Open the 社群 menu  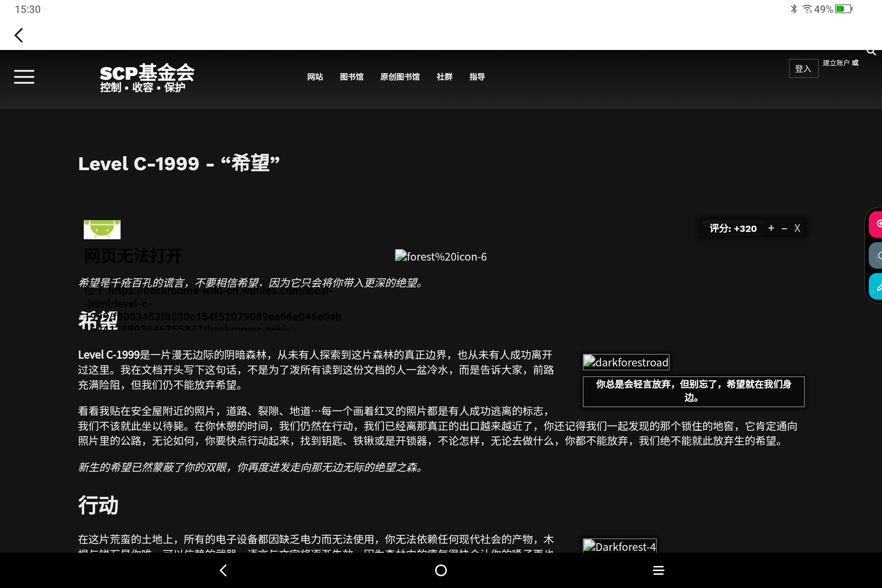point(444,77)
